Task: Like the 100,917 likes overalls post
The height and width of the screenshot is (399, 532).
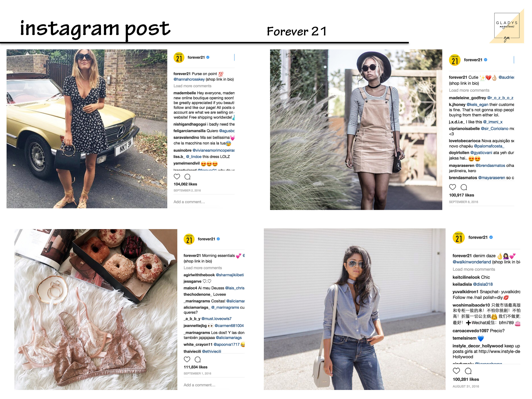Action: click(x=452, y=187)
